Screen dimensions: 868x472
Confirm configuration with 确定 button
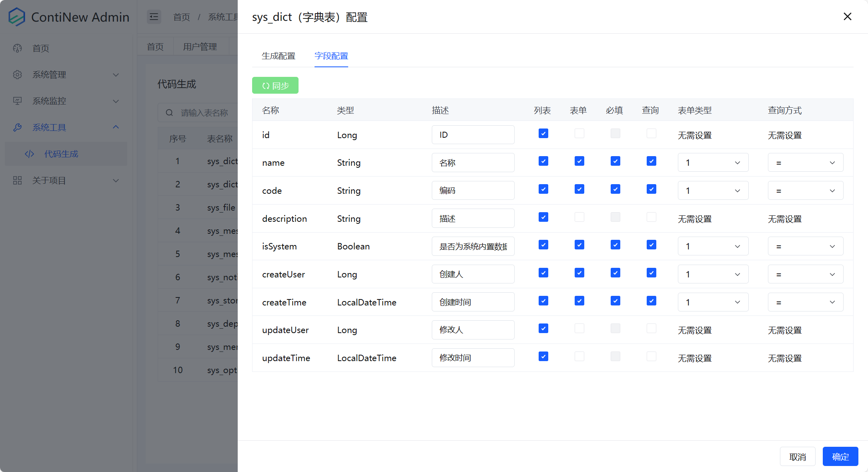pyautogui.click(x=840, y=456)
